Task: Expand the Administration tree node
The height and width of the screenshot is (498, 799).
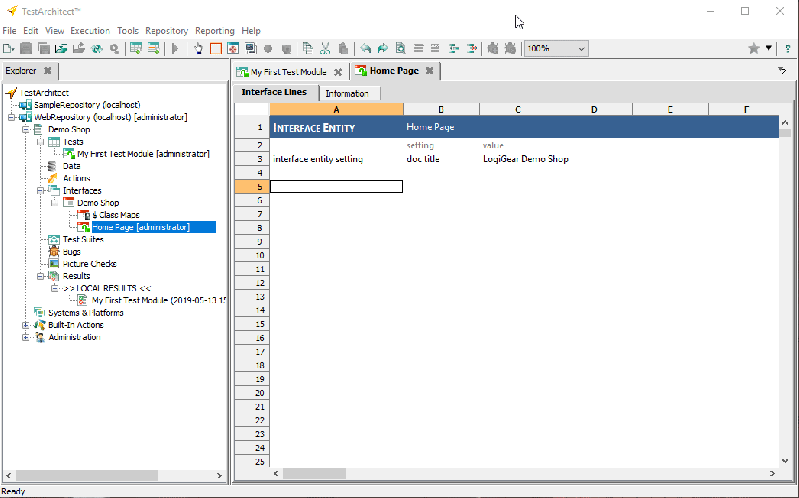Action: (25, 337)
